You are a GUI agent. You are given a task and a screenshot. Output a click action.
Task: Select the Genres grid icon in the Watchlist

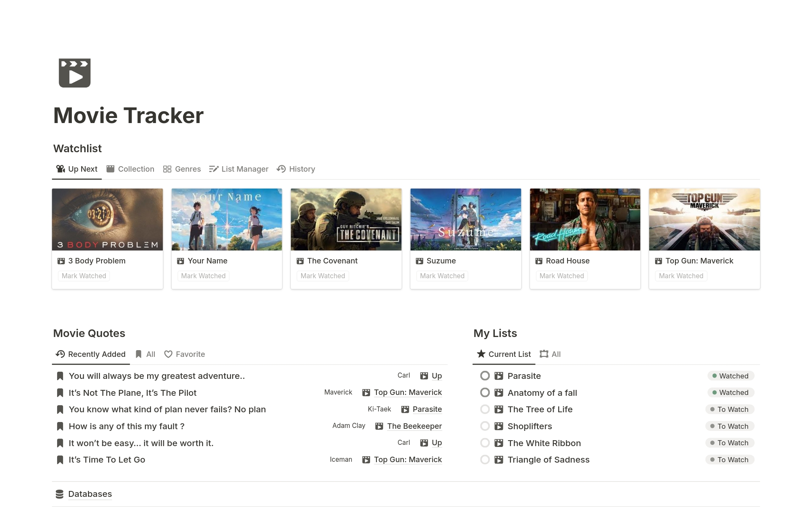click(167, 169)
